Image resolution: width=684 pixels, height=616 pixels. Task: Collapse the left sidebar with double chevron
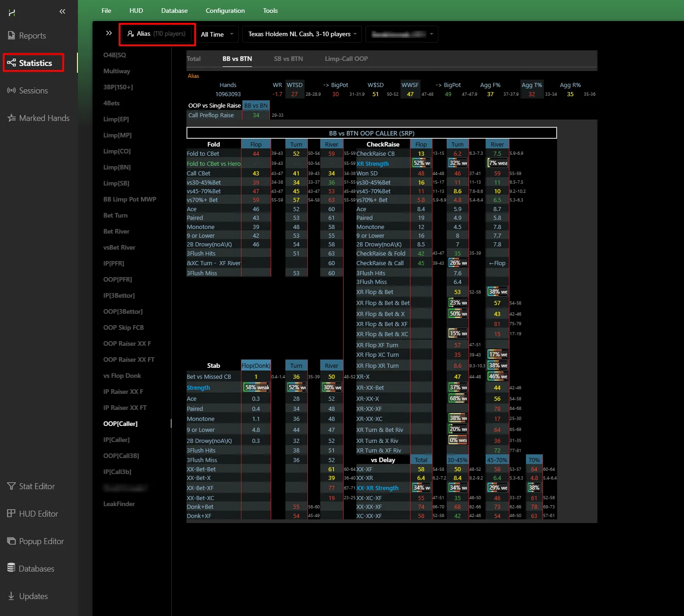click(x=62, y=11)
